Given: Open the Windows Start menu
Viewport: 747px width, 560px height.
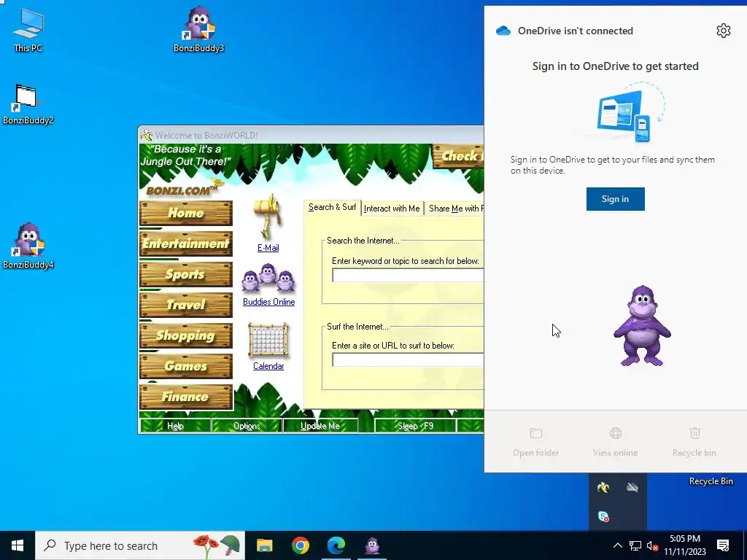Looking at the screenshot, I should coord(18,545).
